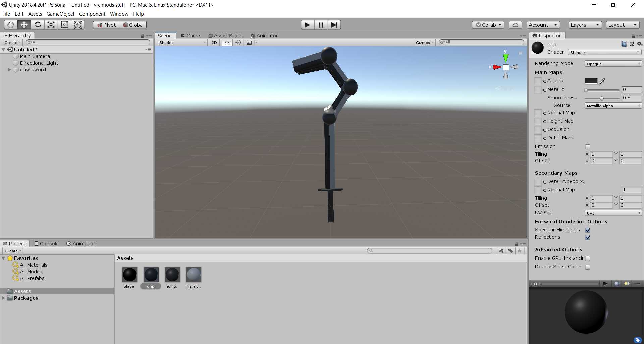Pick Albedo color with eyedropper
This screenshot has width=644, height=344.
pyautogui.click(x=602, y=81)
